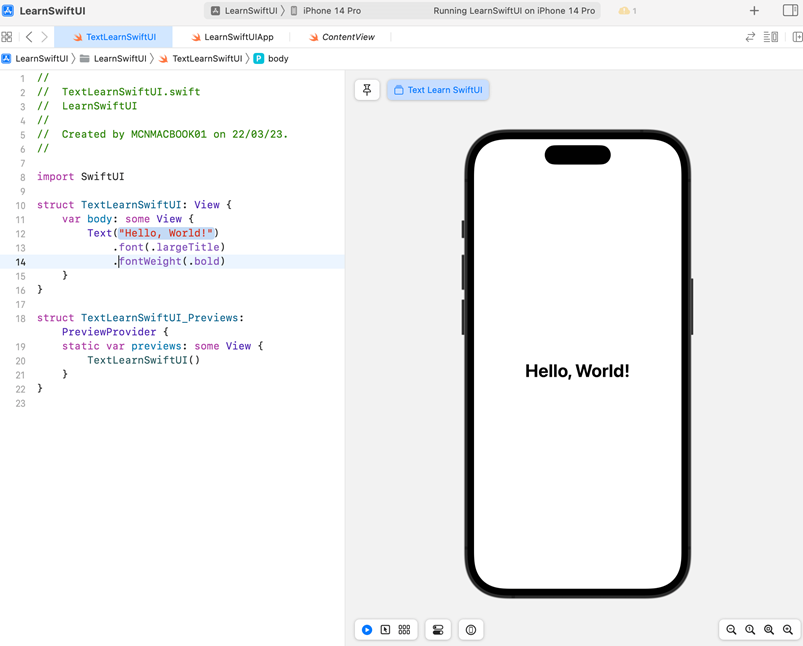Toggle the code review mode icon

(749, 35)
